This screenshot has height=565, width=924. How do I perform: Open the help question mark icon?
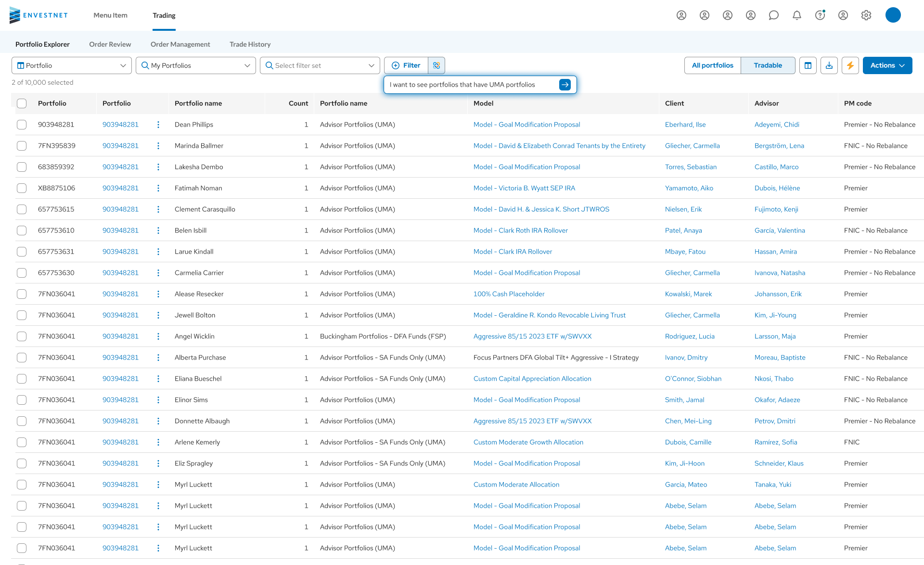point(820,15)
